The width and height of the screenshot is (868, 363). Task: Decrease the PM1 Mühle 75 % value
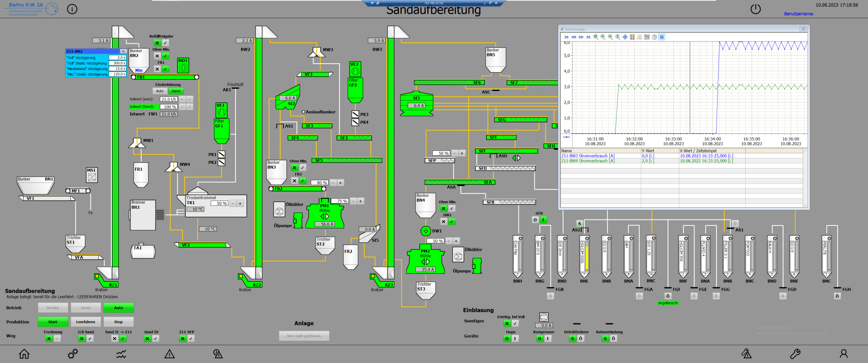coord(353,201)
